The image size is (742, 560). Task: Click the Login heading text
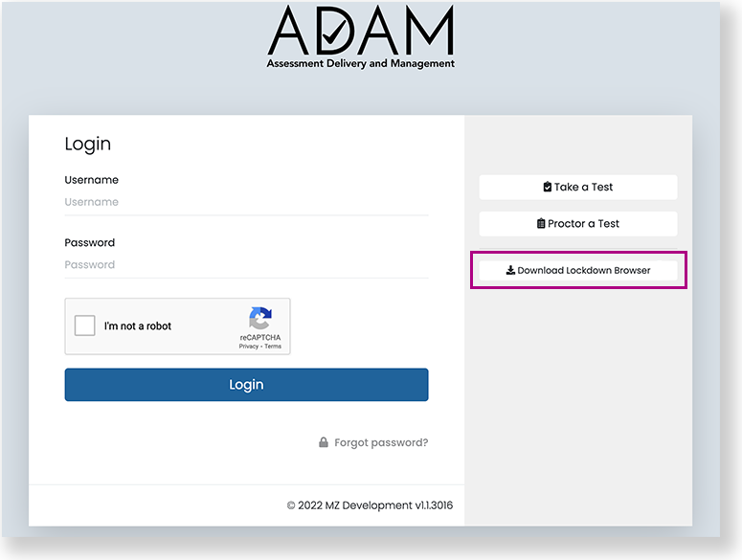point(87,144)
